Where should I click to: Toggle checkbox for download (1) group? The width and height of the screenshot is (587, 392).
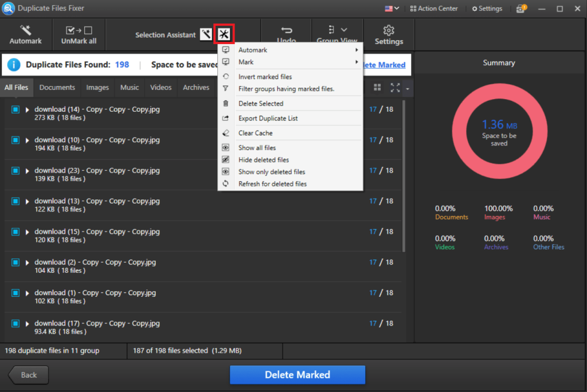click(15, 293)
